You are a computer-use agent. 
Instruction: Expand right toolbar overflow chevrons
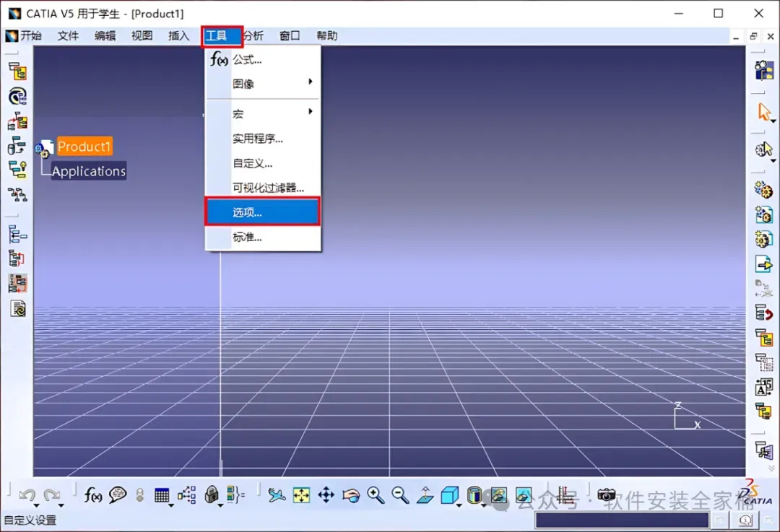point(771,468)
